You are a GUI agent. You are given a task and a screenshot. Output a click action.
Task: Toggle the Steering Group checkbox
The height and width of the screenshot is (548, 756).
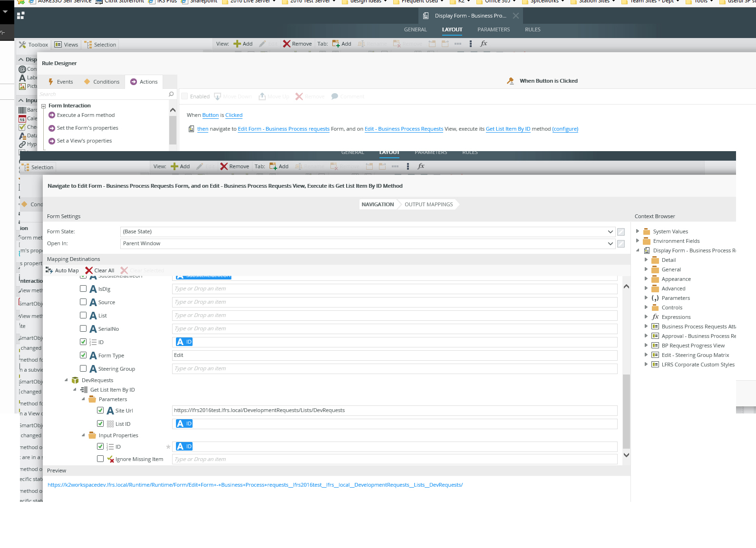83,368
